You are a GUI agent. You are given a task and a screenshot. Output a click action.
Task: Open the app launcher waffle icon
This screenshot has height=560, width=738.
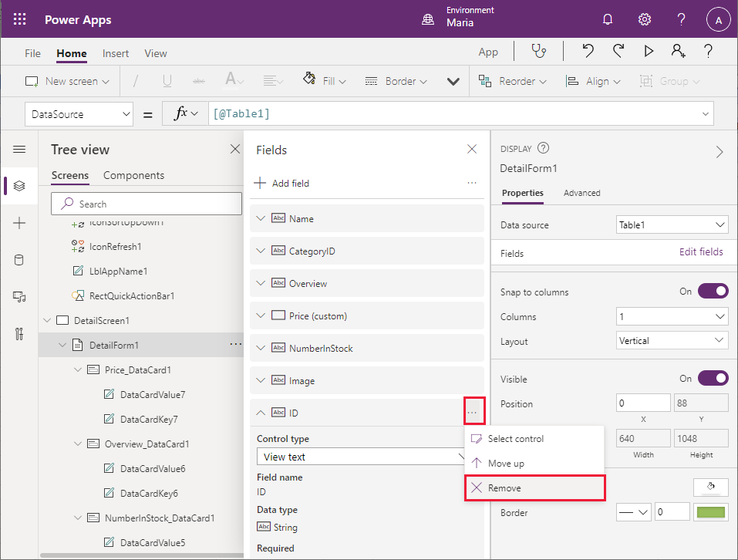[20, 20]
